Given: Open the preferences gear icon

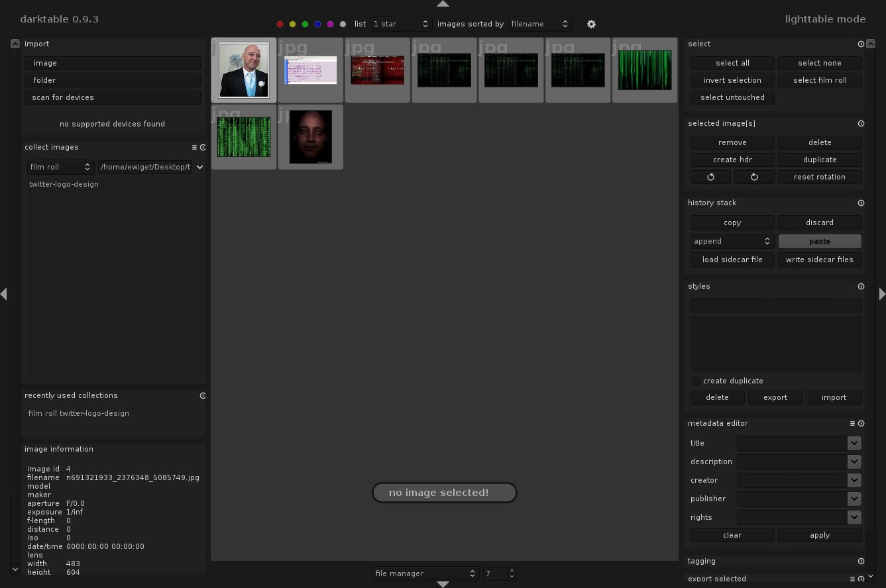Looking at the screenshot, I should (x=591, y=24).
